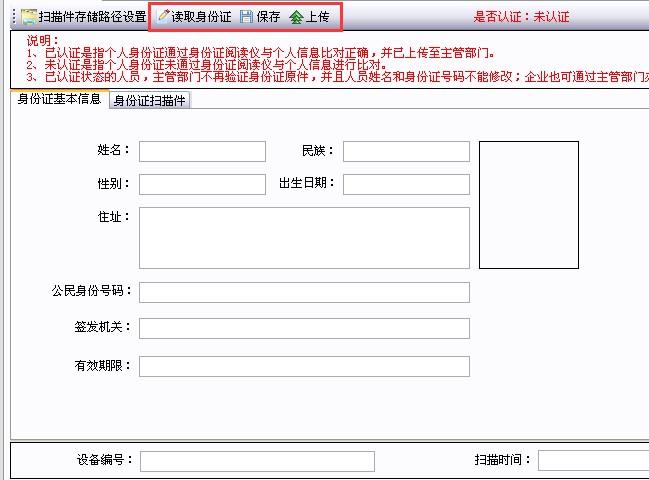
Task: Select the 性别 input field
Action: click(x=202, y=184)
